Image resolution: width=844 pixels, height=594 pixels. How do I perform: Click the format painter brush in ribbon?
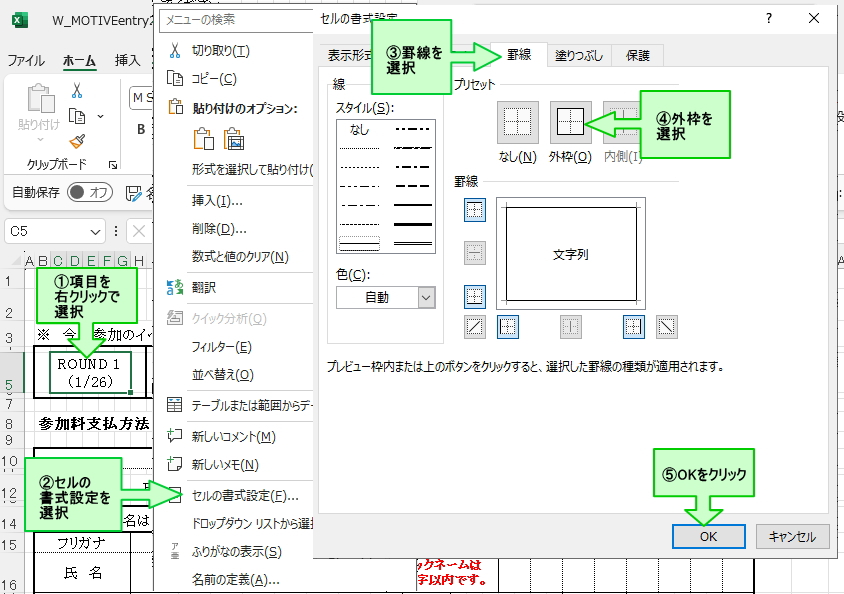(77, 140)
